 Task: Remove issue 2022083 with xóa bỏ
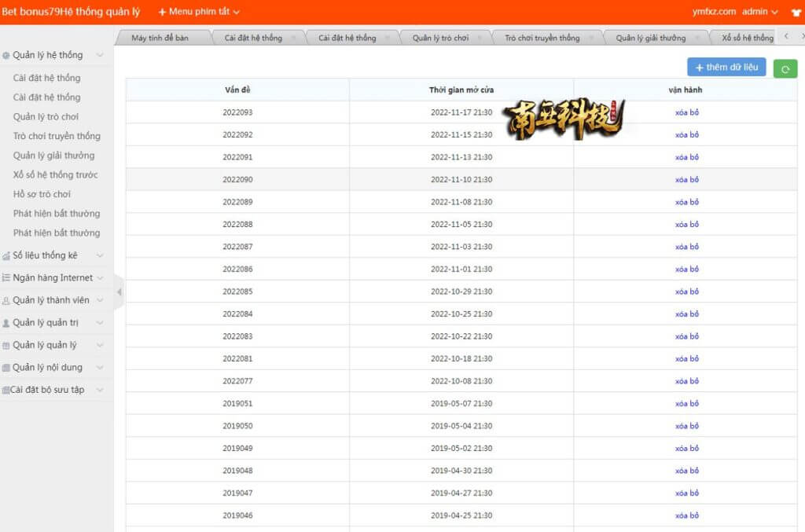pos(687,336)
